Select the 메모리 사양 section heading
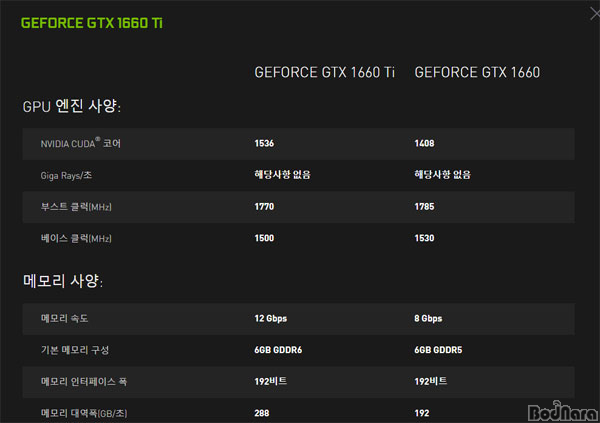Image resolution: width=600 pixels, height=423 pixels. pyautogui.click(x=63, y=281)
